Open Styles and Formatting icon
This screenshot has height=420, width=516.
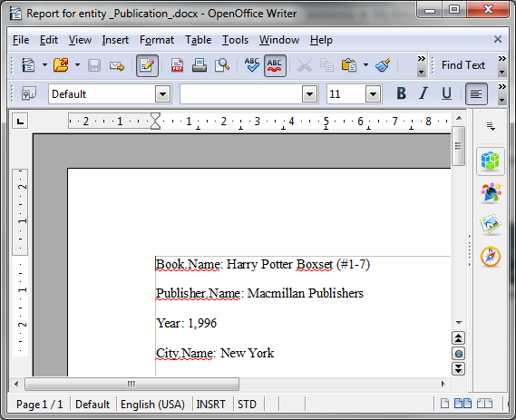point(29,93)
